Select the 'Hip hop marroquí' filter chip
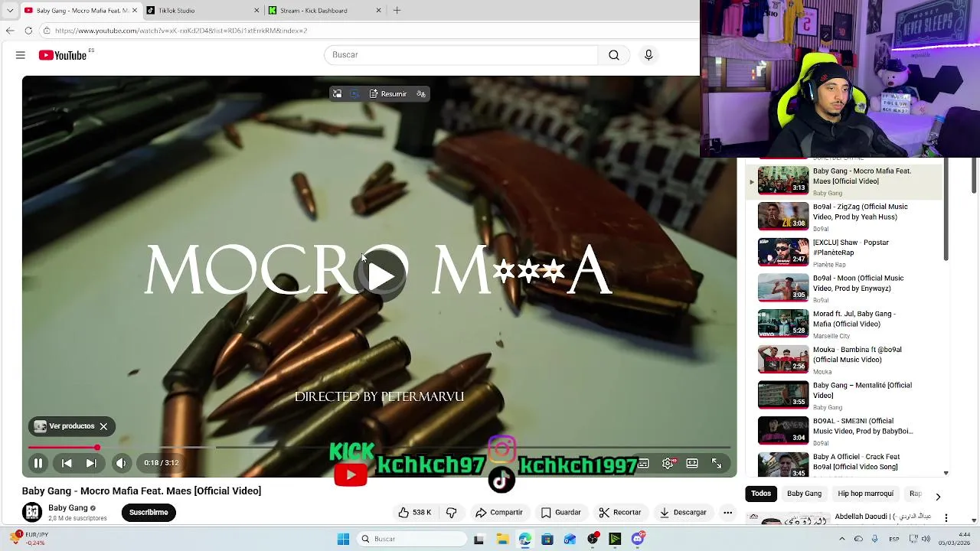This screenshot has height=551, width=980. point(865,494)
